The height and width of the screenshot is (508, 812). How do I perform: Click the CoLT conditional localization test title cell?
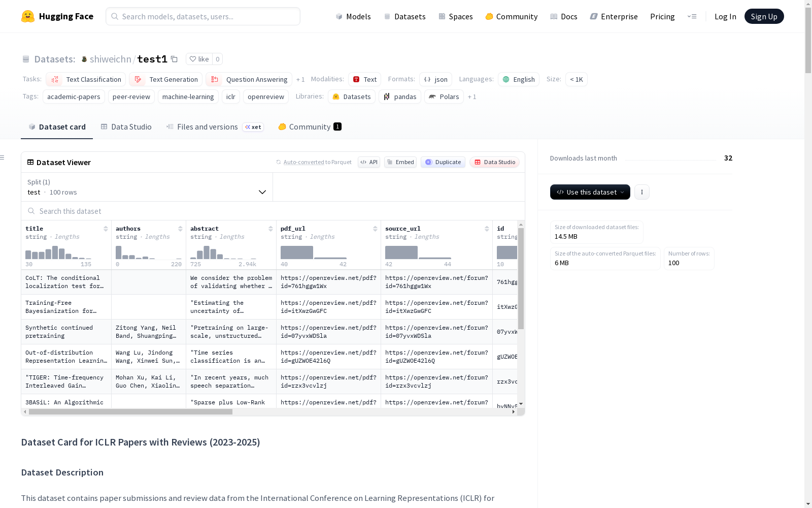(x=66, y=282)
